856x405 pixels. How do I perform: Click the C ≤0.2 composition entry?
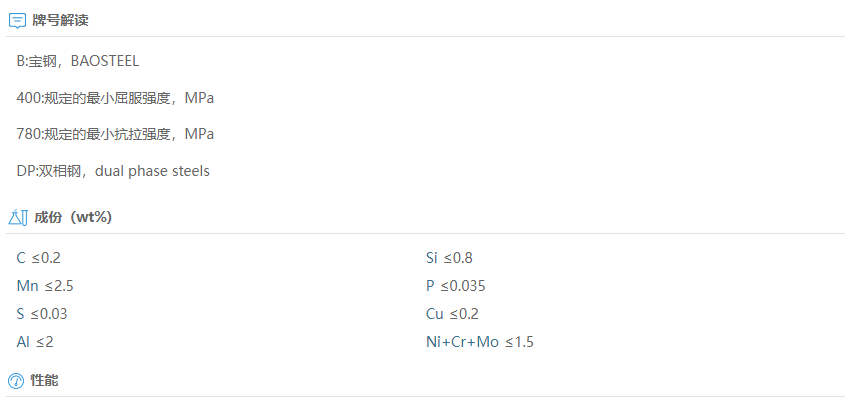pyautogui.click(x=38, y=258)
